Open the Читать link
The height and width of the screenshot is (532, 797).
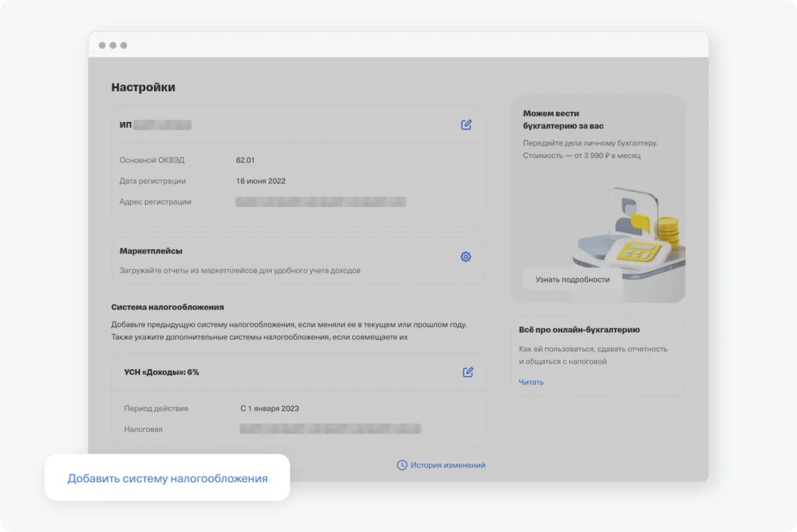(531, 382)
